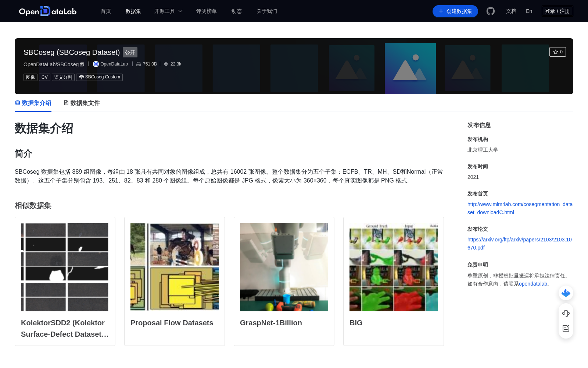This screenshot has height=368, width=588.
Task: Click the SBCoseg (SBCoseg Dataset) title
Action: click(x=72, y=52)
